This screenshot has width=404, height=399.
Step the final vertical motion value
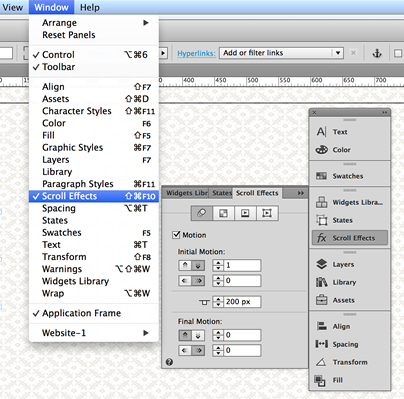click(x=218, y=335)
